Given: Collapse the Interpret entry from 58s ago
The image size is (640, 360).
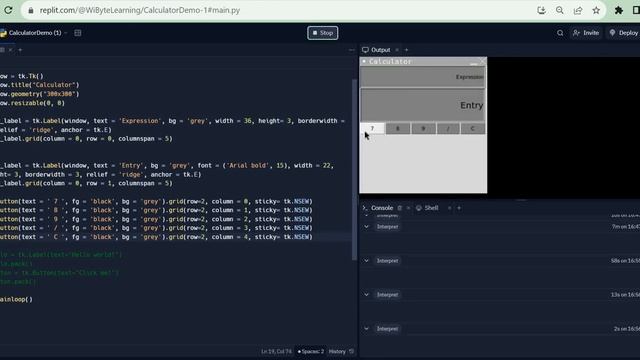Looking at the screenshot, I should click(366, 260).
